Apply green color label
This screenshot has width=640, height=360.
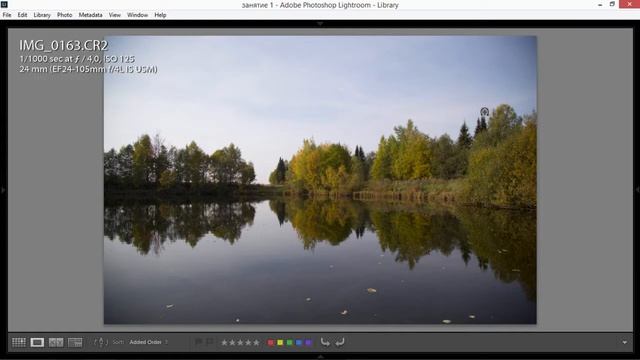[x=289, y=342]
